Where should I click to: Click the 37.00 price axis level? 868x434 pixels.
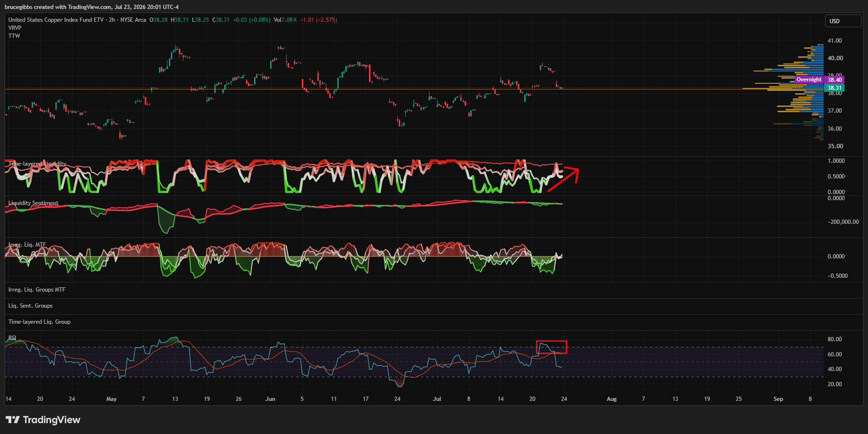click(x=835, y=111)
